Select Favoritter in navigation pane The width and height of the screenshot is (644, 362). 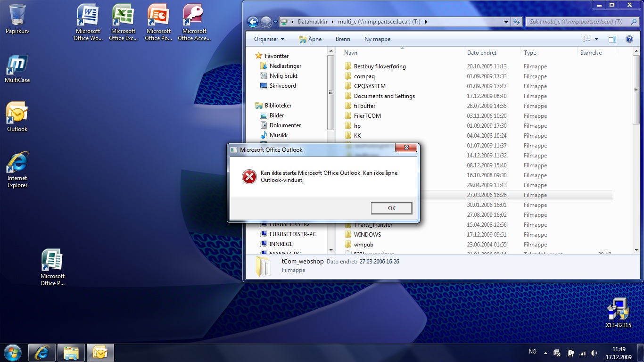click(272, 56)
